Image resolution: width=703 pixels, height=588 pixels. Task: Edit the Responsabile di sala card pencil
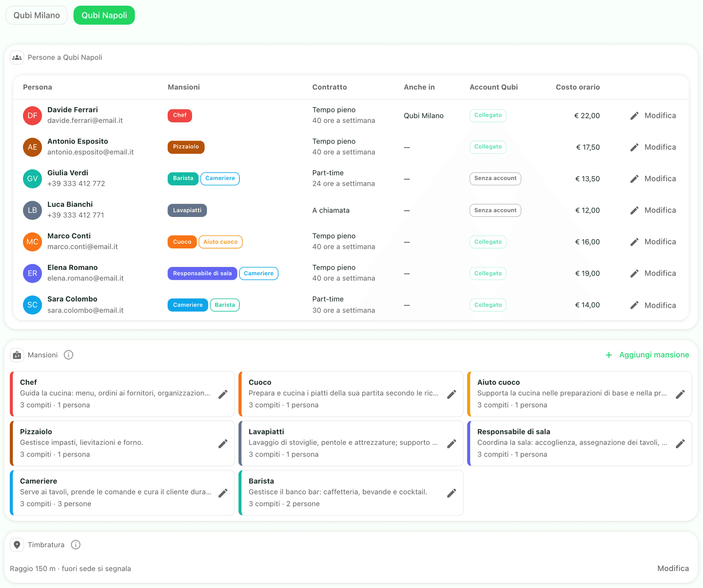coord(680,444)
